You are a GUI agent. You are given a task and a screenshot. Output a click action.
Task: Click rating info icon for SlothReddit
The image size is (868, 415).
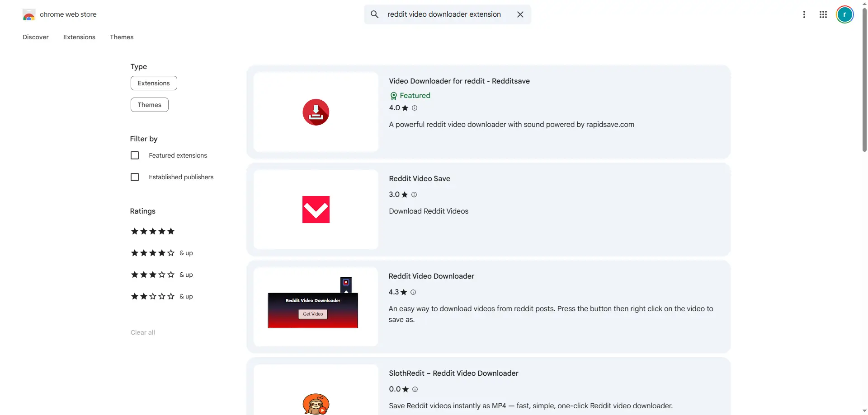coord(415,389)
